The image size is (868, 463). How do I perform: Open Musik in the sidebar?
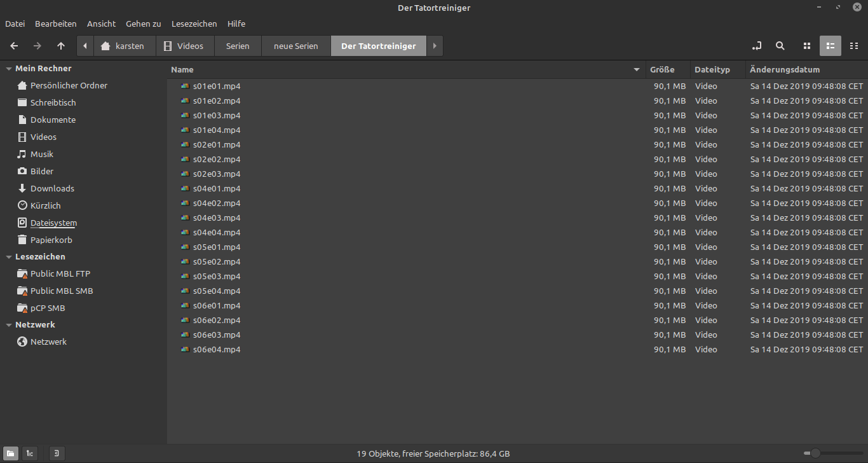pos(42,155)
